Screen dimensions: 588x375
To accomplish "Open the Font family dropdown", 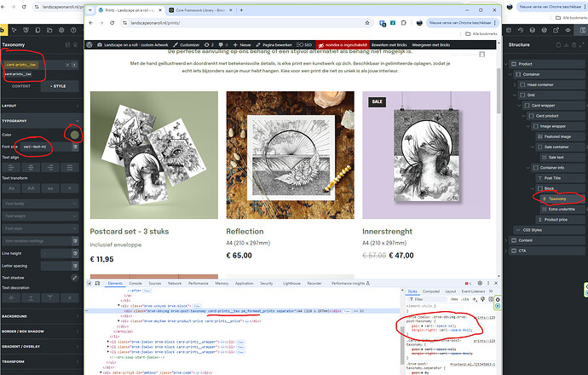I will click(41, 204).
